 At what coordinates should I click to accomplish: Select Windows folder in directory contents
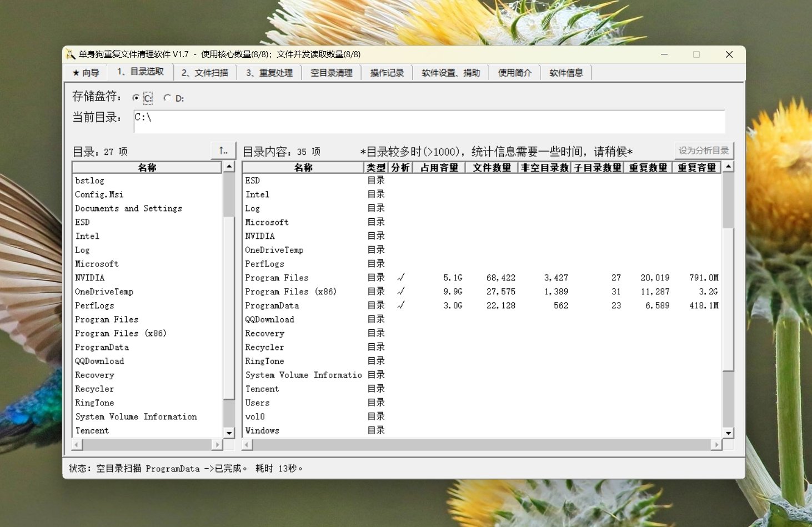click(x=262, y=430)
